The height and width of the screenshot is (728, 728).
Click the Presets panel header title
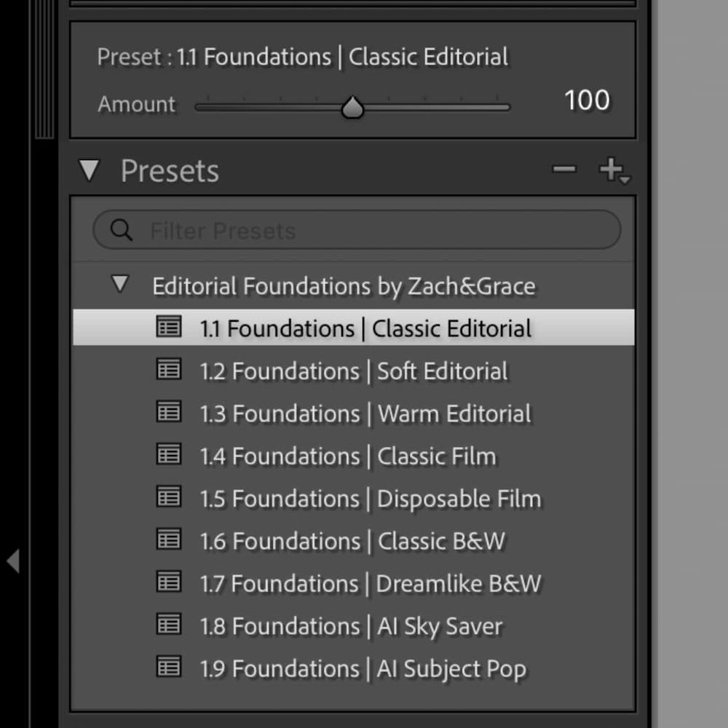tap(170, 171)
